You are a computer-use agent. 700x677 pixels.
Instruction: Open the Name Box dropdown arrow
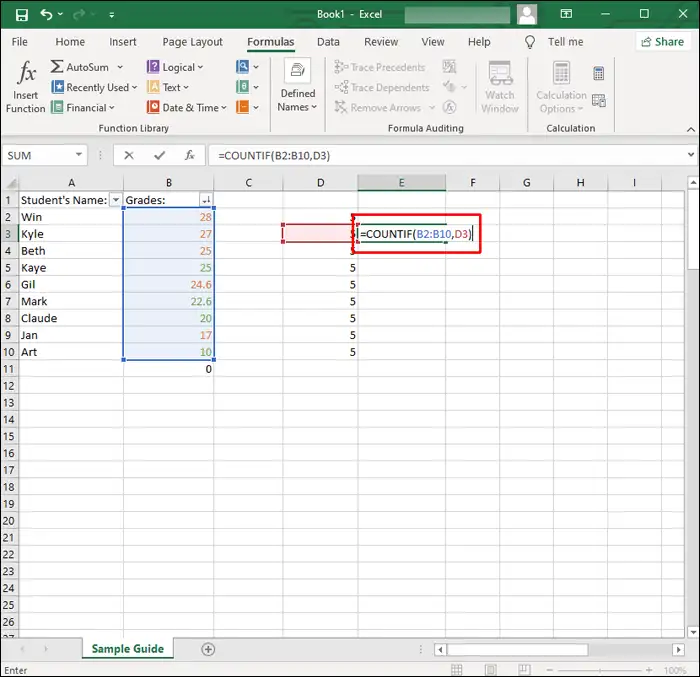[x=79, y=155]
